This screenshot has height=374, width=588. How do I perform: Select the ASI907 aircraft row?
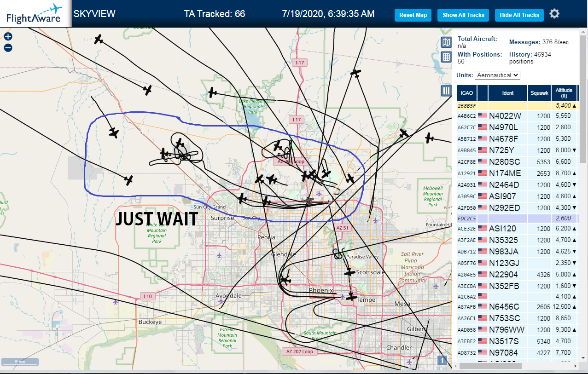tap(517, 196)
